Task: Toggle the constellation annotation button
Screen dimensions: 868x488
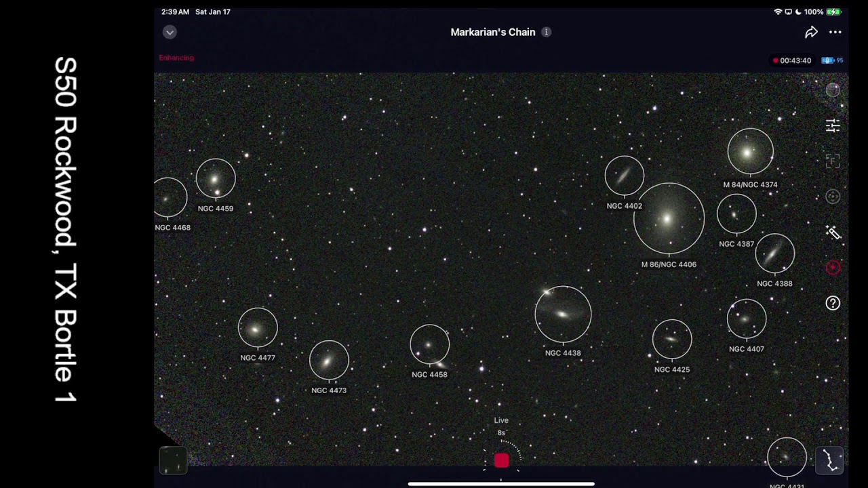Action: [x=829, y=460]
